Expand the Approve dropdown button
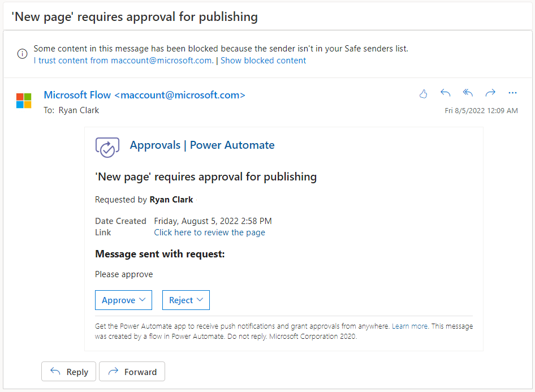 [x=123, y=300]
